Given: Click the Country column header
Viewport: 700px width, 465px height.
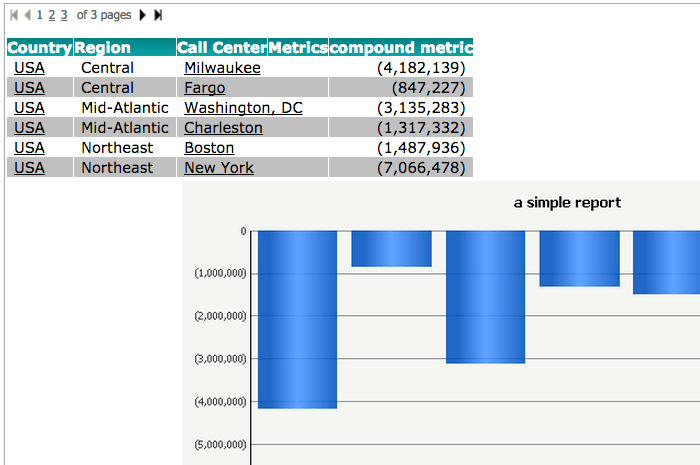Looking at the screenshot, I should click(40, 47).
